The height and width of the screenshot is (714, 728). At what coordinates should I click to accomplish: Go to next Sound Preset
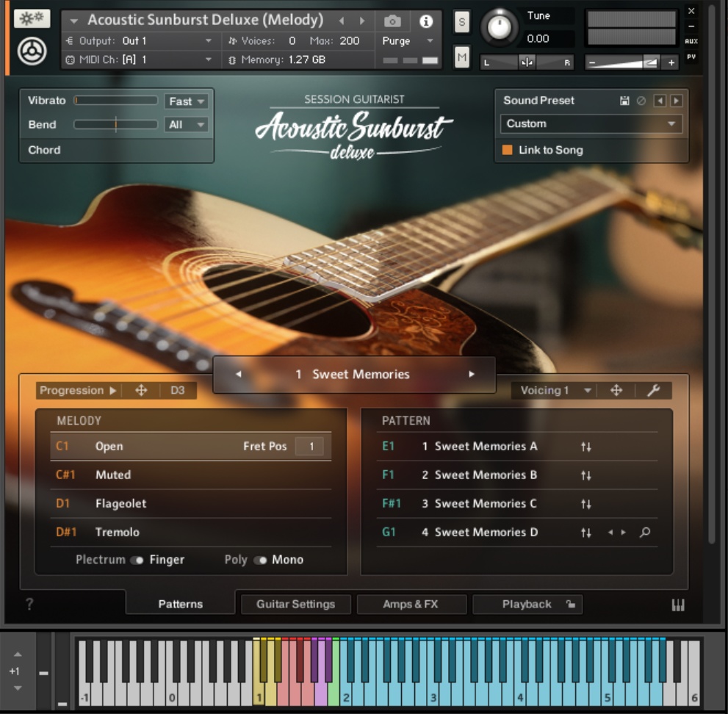coord(677,101)
